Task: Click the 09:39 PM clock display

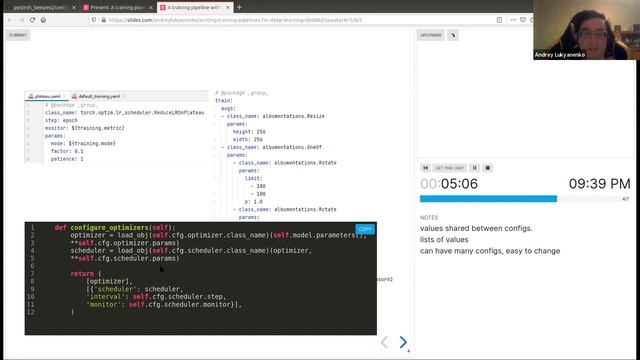Action: coord(600,184)
